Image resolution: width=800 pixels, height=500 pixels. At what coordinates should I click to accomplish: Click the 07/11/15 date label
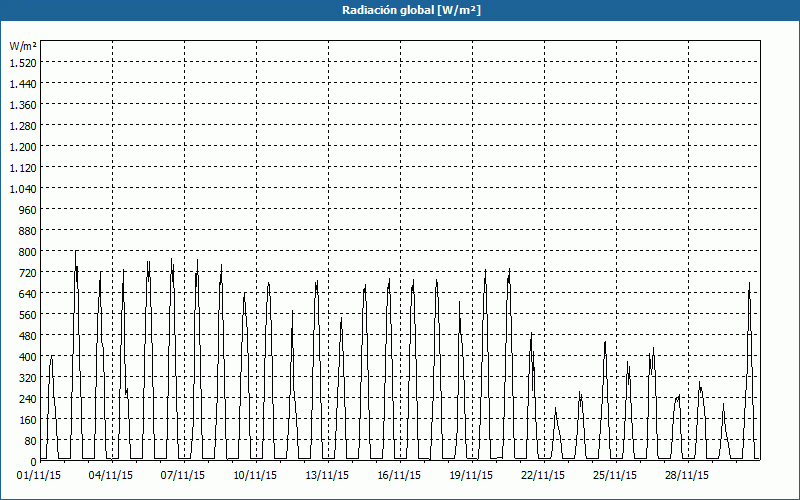tap(183, 476)
